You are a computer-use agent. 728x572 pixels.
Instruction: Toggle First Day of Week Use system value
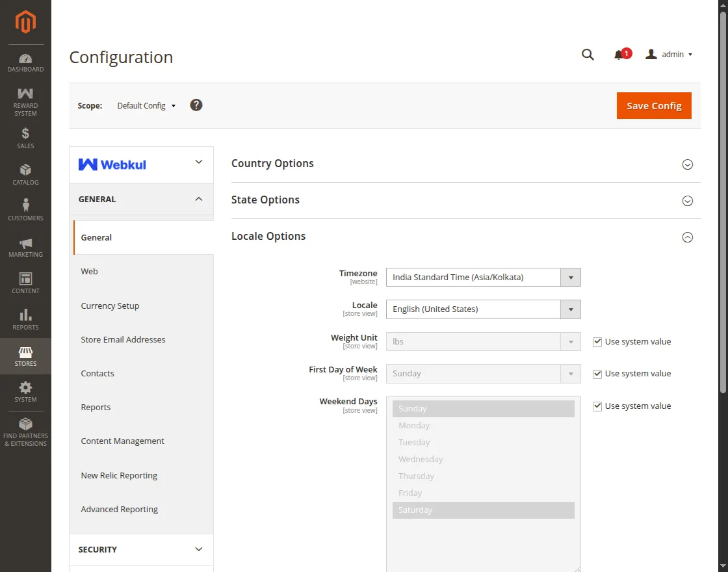[597, 374]
